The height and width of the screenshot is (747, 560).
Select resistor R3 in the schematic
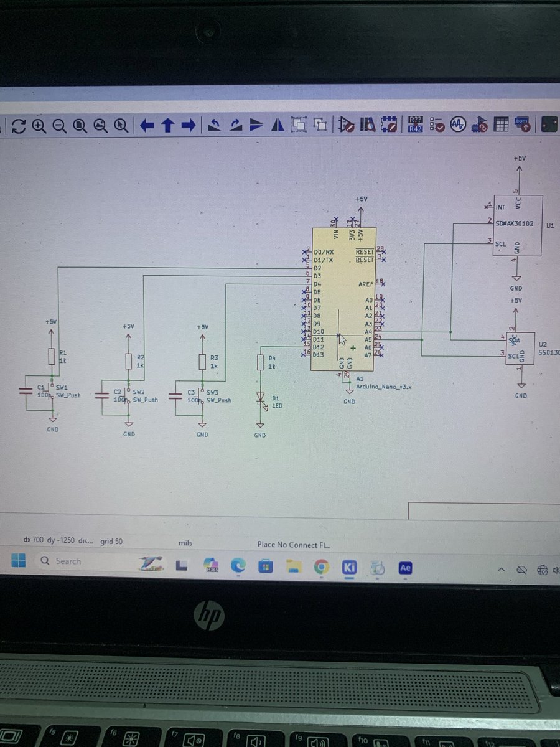click(x=202, y=362)
